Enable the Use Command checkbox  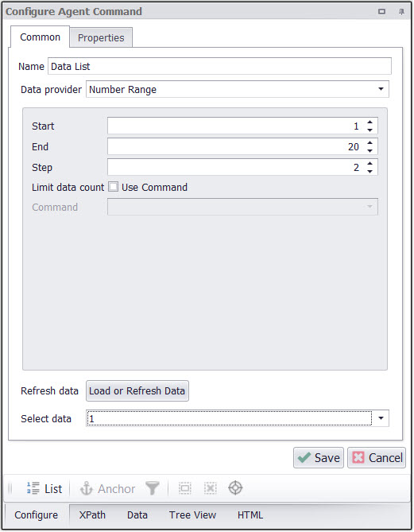pos(114,187)
